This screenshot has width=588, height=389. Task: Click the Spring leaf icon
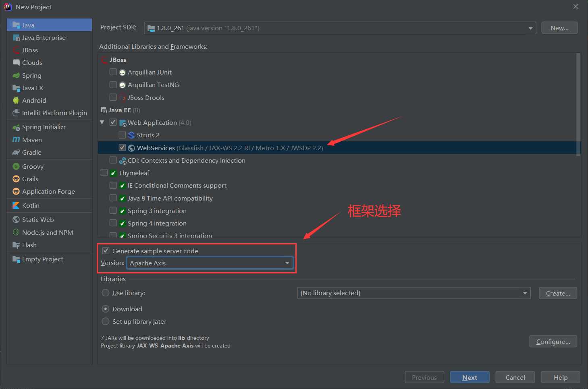click(16, 75)
